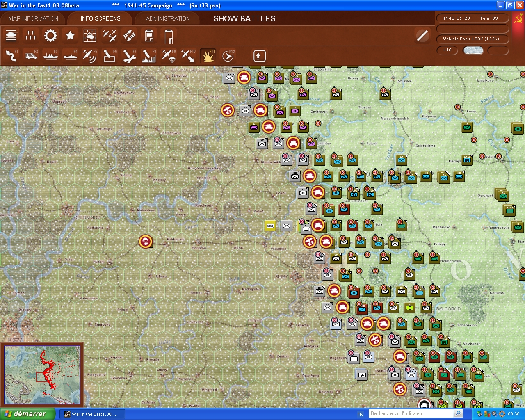Open the weather map icon

tap(90, 36)
